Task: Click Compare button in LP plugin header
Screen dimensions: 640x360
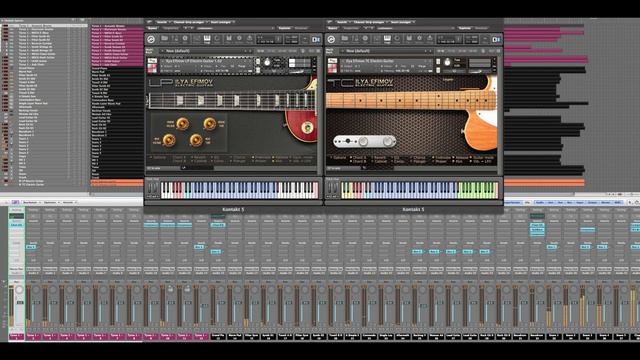Action: (x=171, y=28)
